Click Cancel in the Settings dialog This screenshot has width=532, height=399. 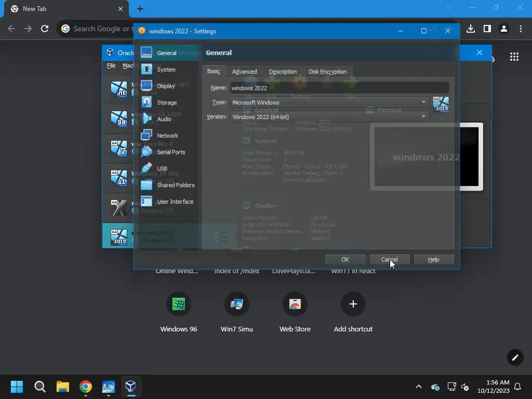(390, 259)
